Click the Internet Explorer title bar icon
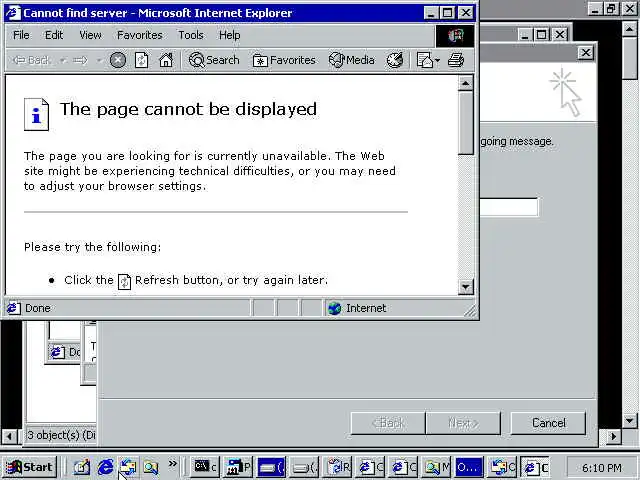 pyautogui.click(x=13, y=13)
